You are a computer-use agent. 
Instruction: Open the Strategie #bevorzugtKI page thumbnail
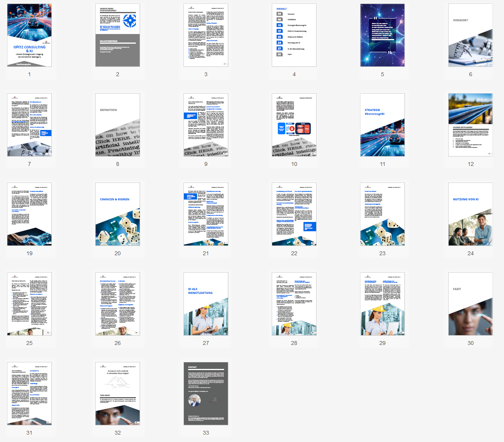coord(382,125)
